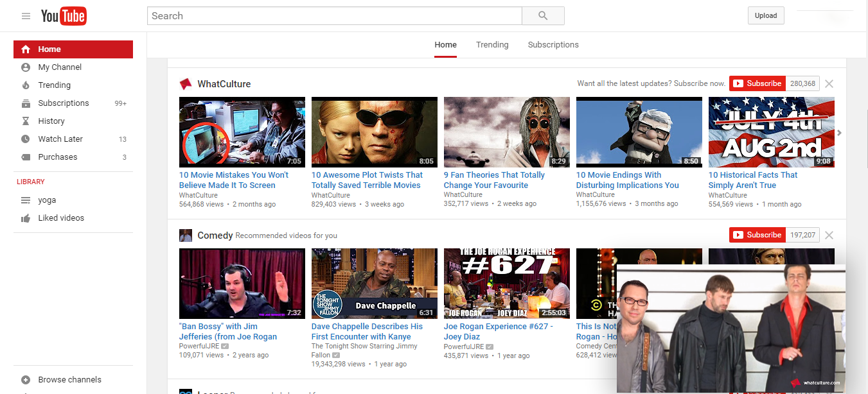Open the History sidebar item
Viewport: 868px width, 394px height.
[51, 121]
